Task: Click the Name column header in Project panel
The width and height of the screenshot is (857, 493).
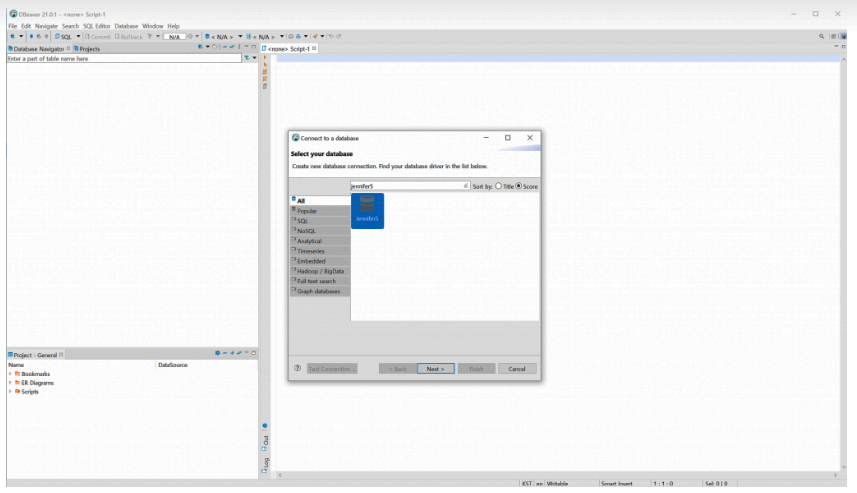Action: pos(81,365)
